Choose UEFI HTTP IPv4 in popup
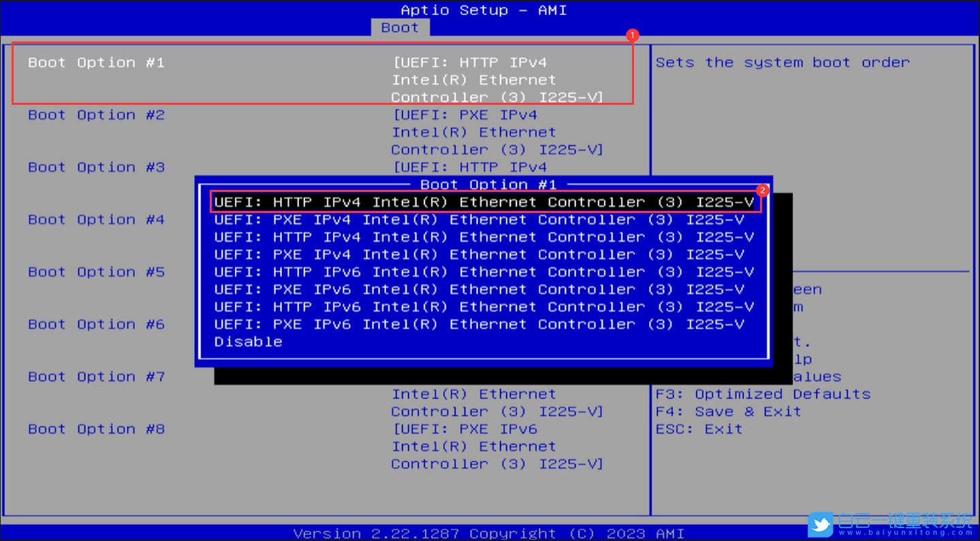This screenshot has height=541, width=980. [486, 201]
